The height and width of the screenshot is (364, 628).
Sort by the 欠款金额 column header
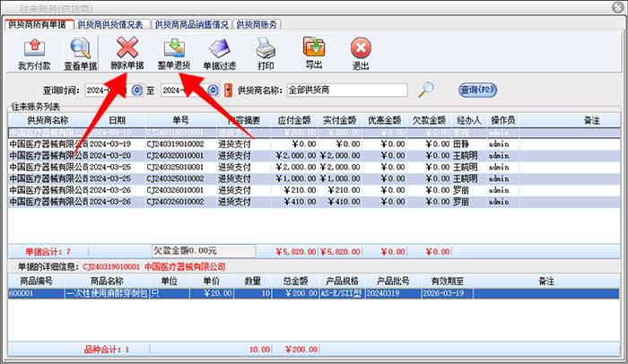coord(424,120)
